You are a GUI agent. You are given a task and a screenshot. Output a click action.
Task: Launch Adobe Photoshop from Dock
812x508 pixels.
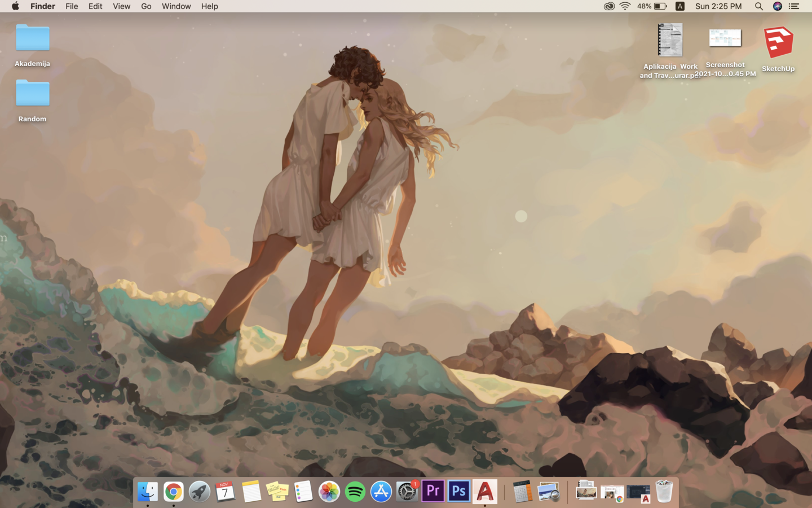tap(459, 492)
